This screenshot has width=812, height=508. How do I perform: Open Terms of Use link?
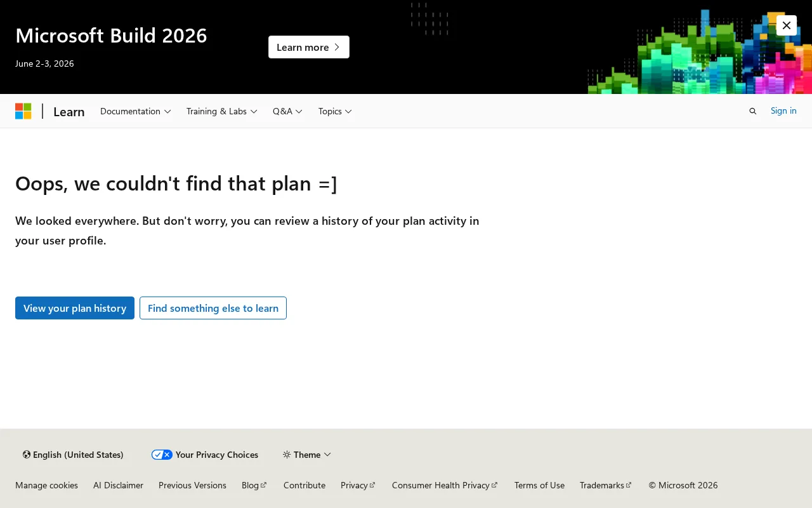539,485
